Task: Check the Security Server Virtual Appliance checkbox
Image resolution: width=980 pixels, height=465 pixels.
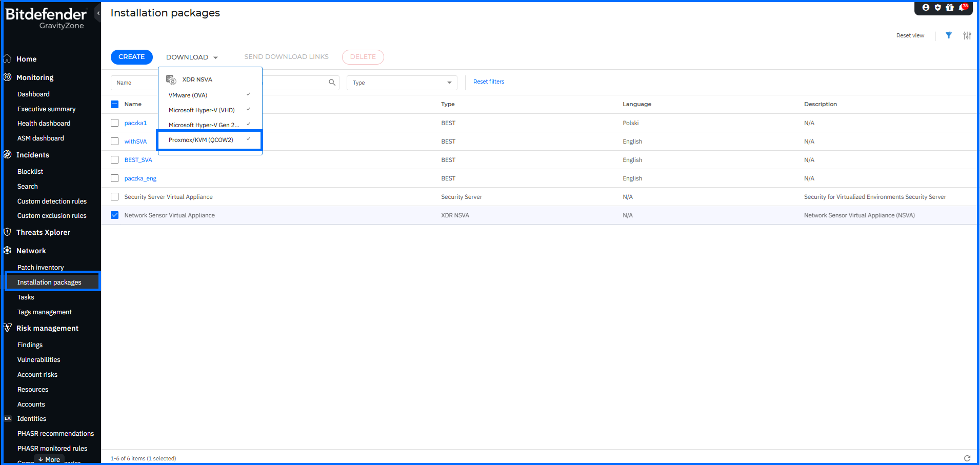Action: (x=115, y=197)
